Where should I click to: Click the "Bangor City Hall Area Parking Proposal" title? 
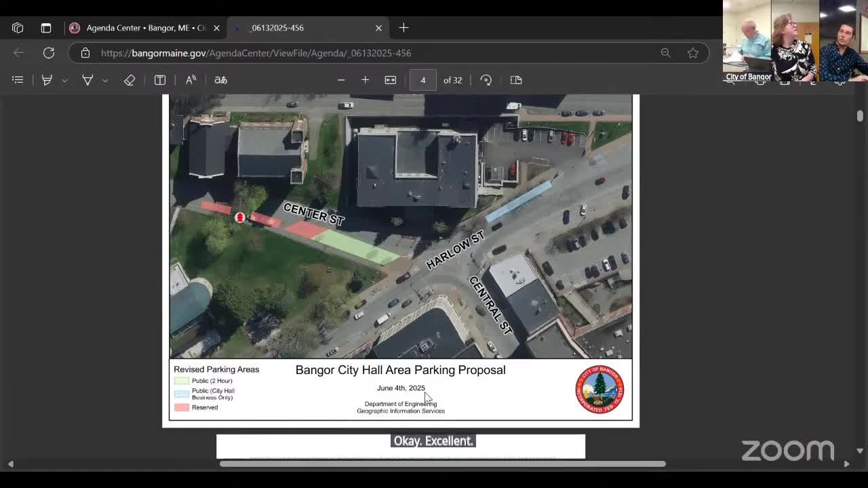(x=400, y=370)
